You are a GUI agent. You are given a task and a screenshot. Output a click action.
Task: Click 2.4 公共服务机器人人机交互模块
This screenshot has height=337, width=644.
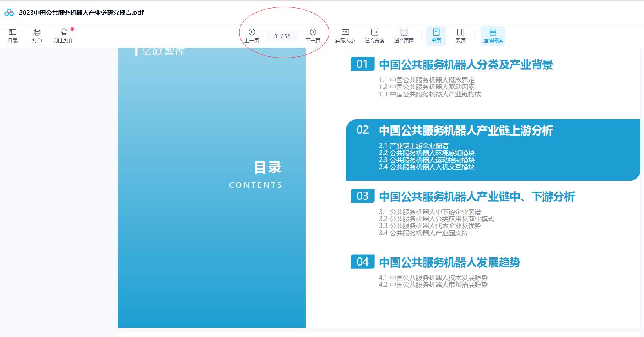point(426,167)
